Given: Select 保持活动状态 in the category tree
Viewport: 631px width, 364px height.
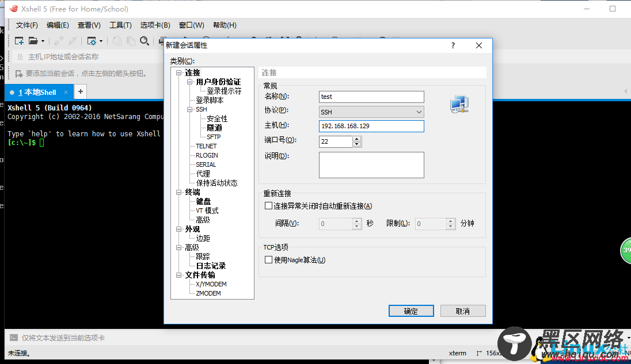Looking at the screenshot, I should (x=216, y=183).
